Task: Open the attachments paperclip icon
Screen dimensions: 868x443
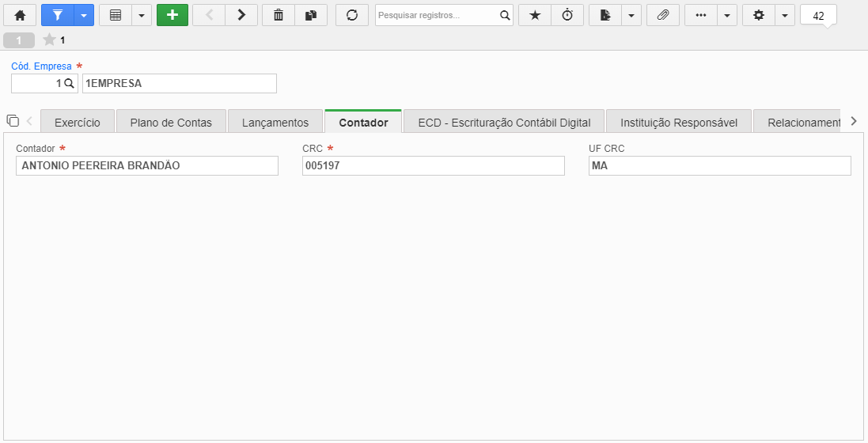Action: click(663, 16)
